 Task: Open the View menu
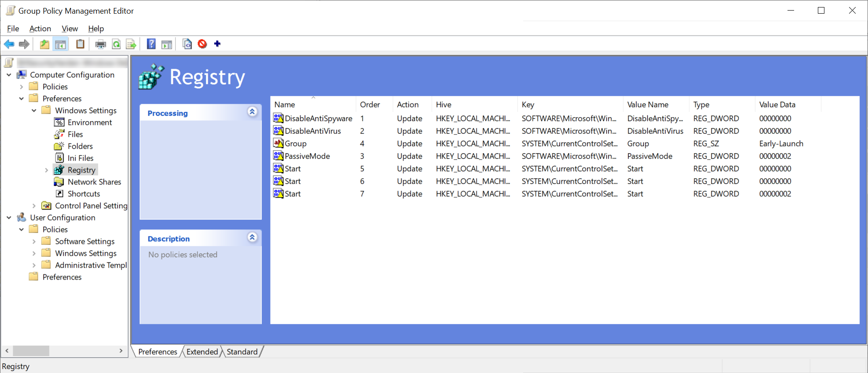[70, 29]
